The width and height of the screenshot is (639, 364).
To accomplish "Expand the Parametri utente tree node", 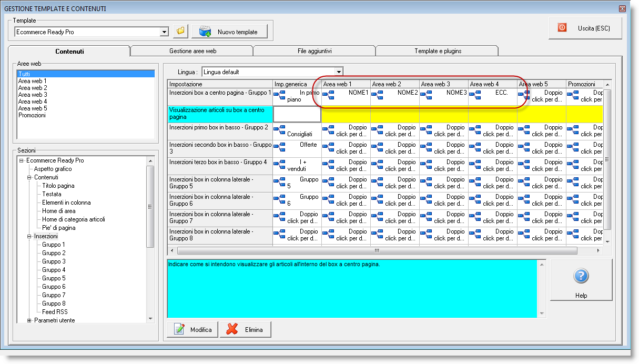I will 29,320.
